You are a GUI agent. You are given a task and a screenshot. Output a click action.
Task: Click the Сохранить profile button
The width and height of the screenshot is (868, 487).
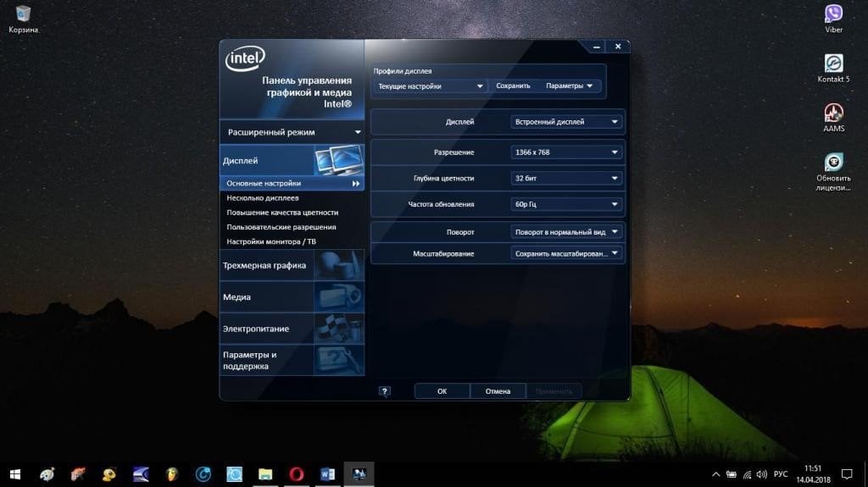[x=513, y=86]
